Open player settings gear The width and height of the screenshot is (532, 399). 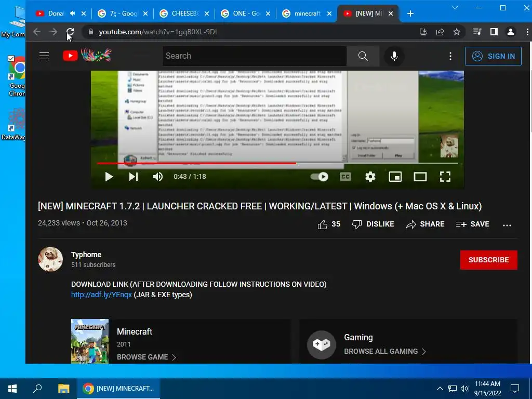tap(370, 177)
